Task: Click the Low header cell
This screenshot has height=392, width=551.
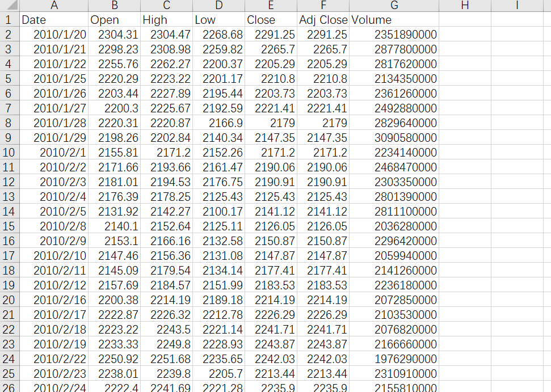Action: [x=219, y=20]
